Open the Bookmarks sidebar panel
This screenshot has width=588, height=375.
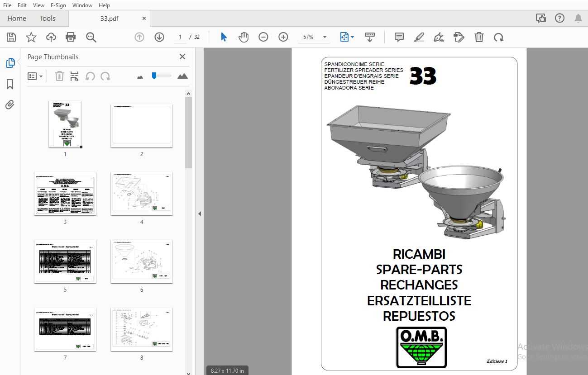[10, 84]
